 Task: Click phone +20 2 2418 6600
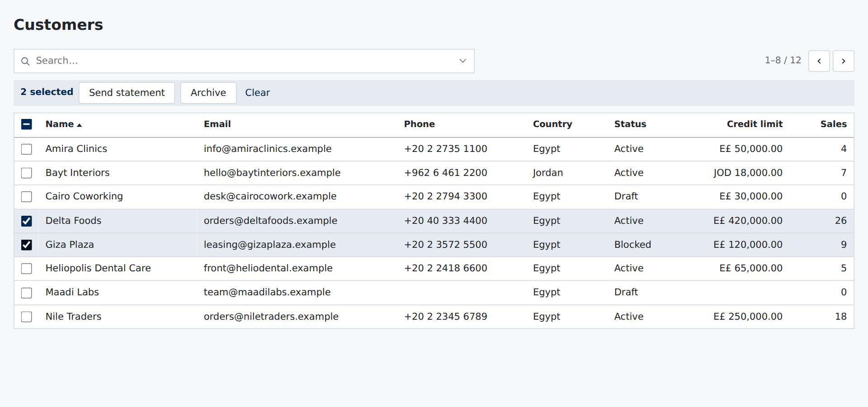tap(445, 268)
